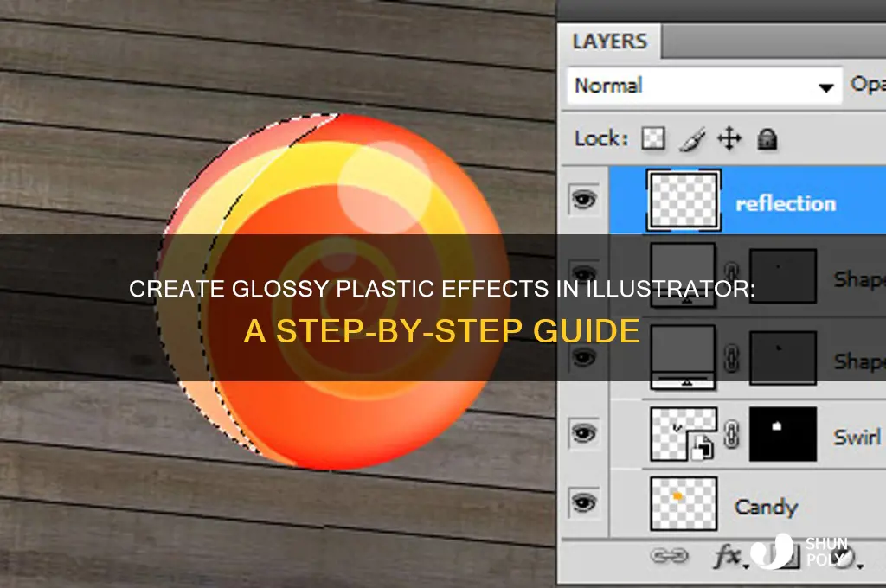The width and height of the screenshot is (886, 588).
Task: Hide the Swirl layer via eye icon
Action: pyautogui.click(x=584, y=433)
